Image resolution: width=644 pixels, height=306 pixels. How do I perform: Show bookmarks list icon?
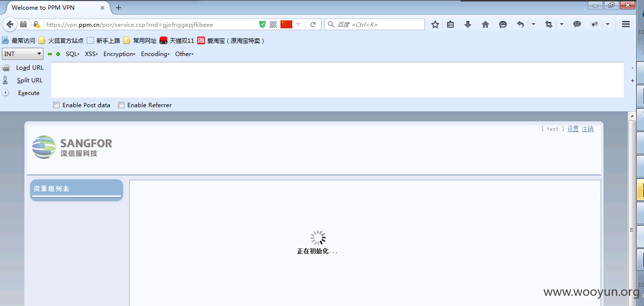point(450,24)
